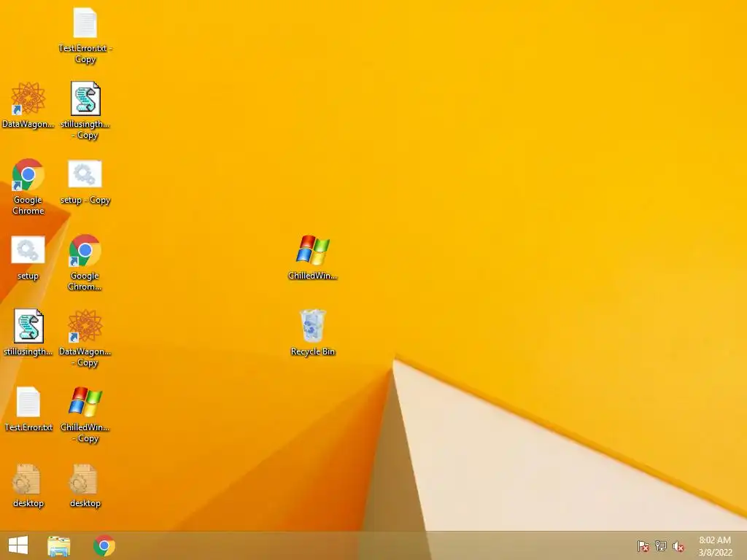Viewport: 747px width, 560px height.
Task: Open File Explorer from the taskbar
Action: 58,545
